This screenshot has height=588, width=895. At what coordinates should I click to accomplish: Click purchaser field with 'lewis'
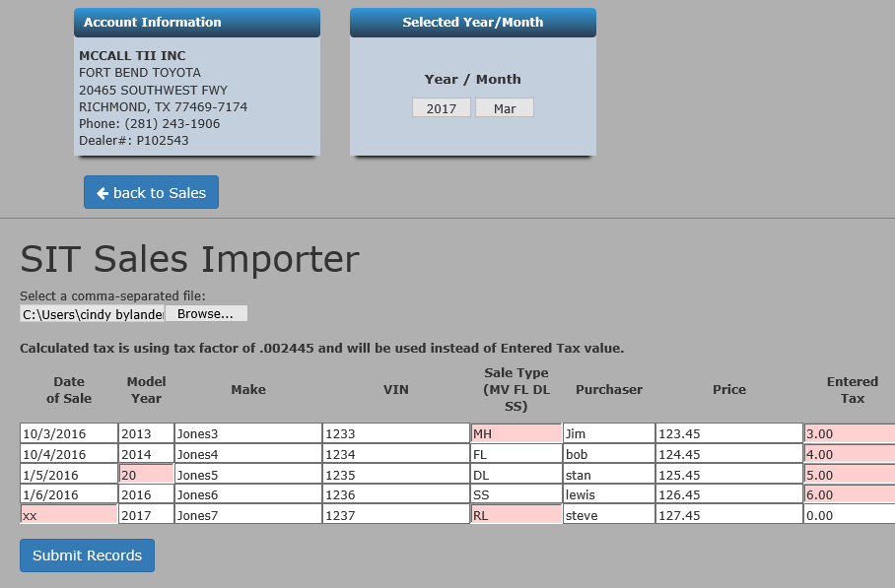coord(607,494)
